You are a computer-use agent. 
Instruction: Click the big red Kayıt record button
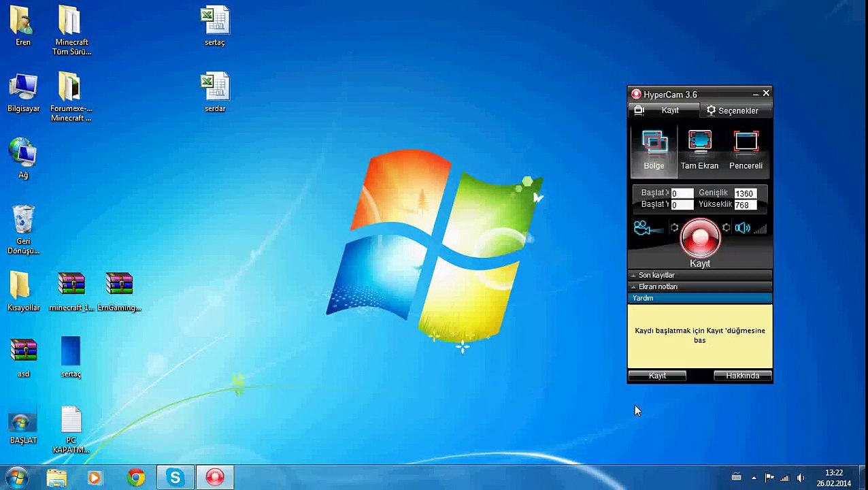point(700,238)
